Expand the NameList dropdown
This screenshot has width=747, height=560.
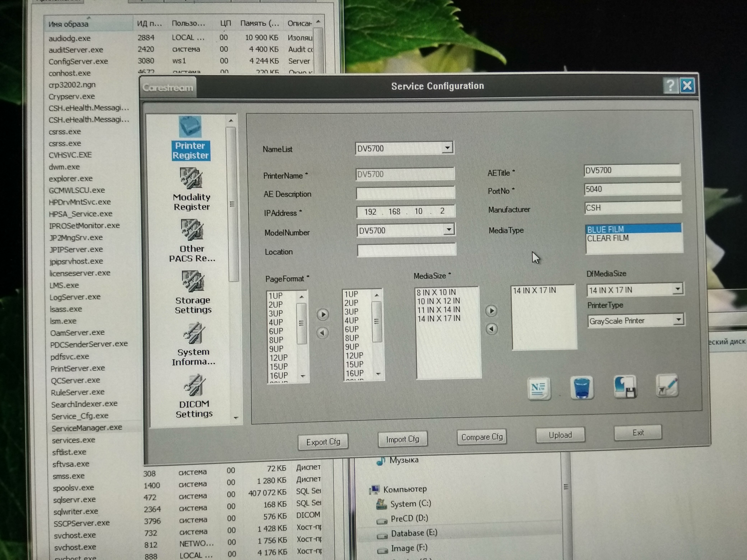(x=447, y=148)
